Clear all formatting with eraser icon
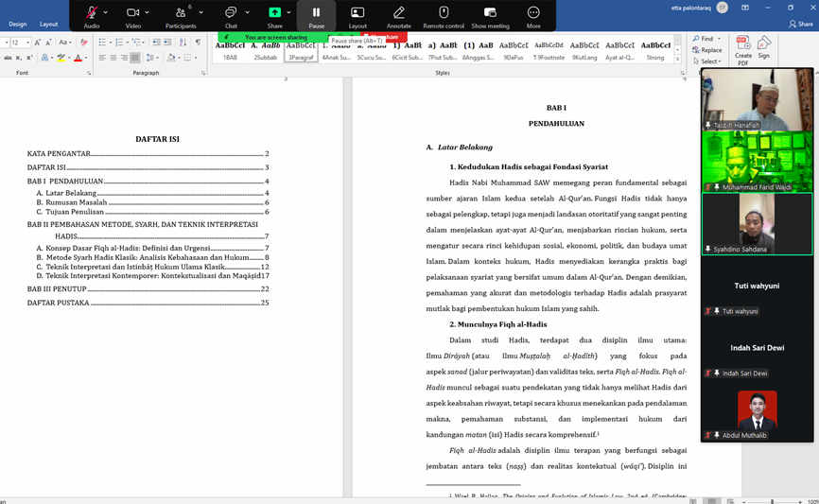The height and width of the screenshot is (504, 819). (83, 43)
